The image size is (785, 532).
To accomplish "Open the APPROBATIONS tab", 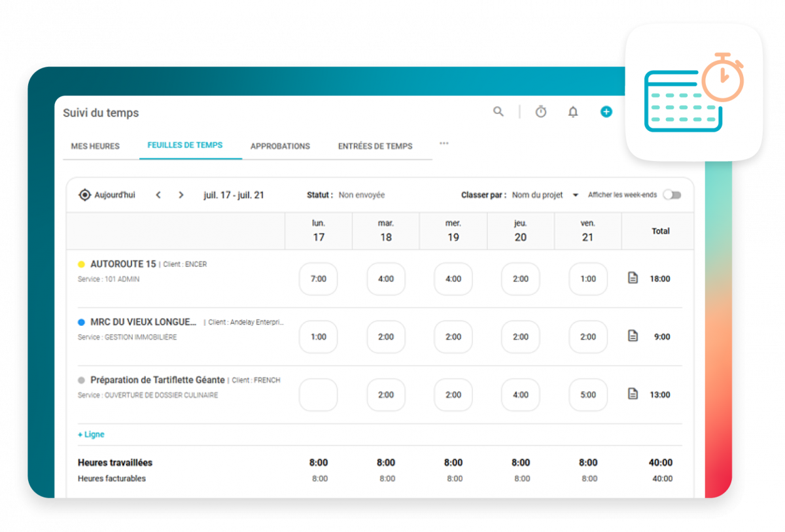I will click(280, 146).
